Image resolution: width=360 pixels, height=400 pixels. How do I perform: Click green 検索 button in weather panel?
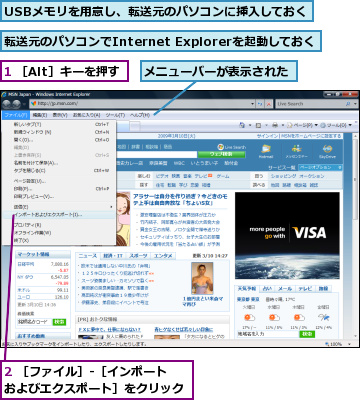point(307,334)
